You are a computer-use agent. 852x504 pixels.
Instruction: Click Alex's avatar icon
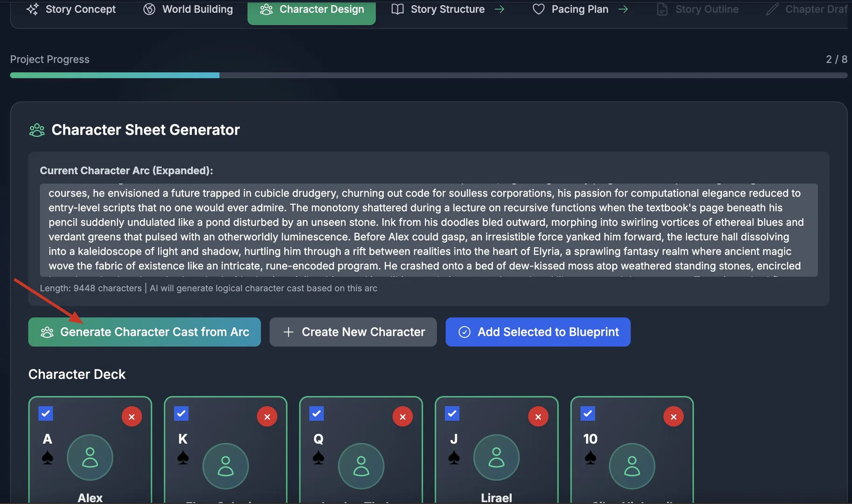[90, 457]
